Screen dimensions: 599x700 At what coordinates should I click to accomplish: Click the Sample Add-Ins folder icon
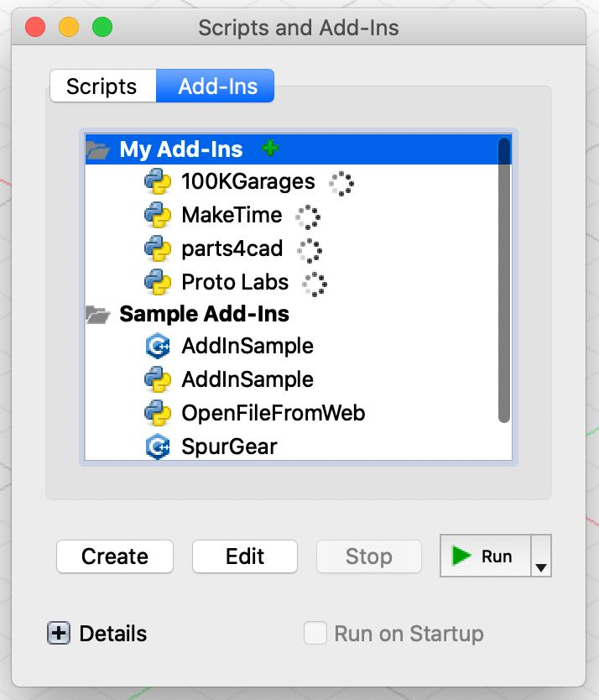(x=98, y=314)
